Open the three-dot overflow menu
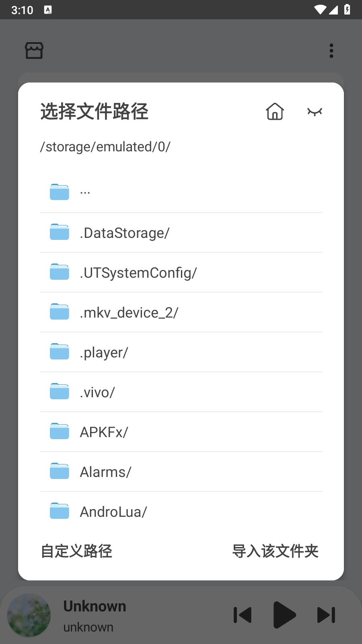The height and width of the screenshot is (644, 362). click(x=331, y=51)
